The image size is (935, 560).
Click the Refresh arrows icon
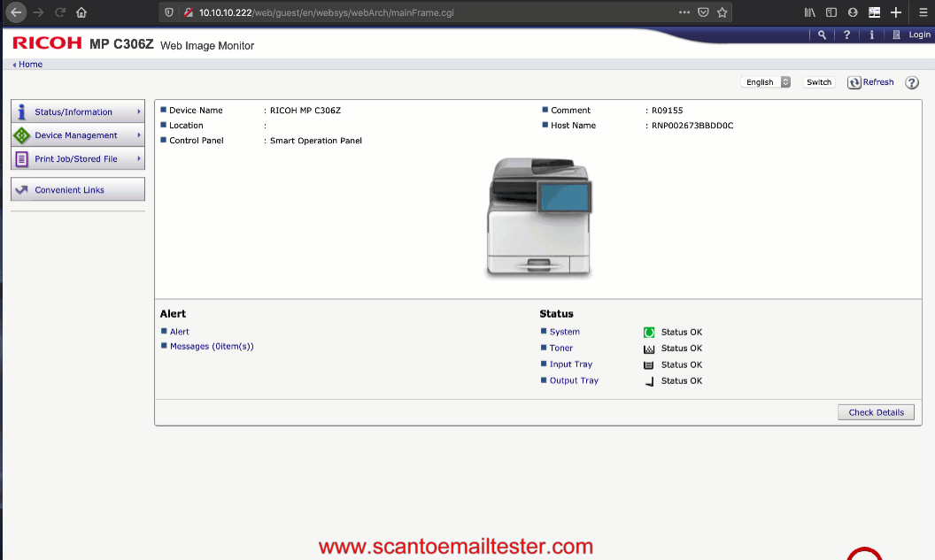coord(854,82)
